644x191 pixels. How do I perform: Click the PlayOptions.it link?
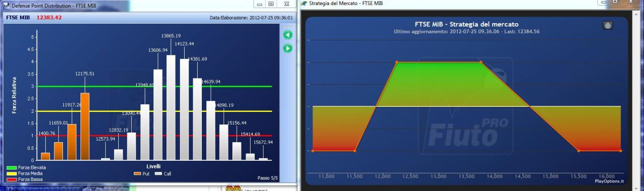[x=609, y=181]
